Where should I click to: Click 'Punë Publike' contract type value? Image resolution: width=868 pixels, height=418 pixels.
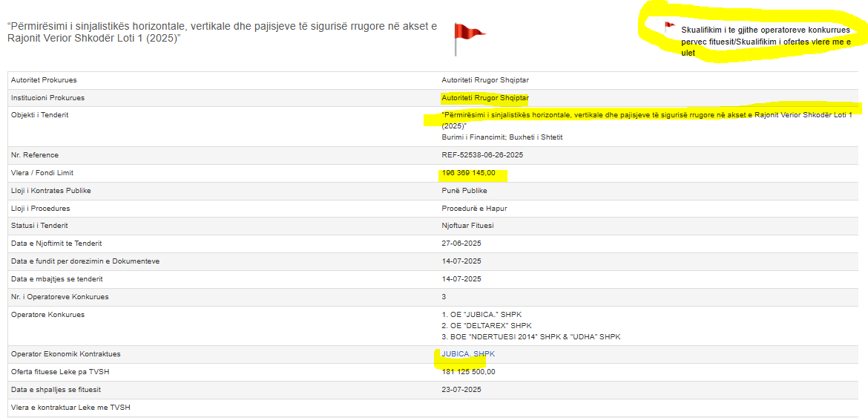click(464, 191)
